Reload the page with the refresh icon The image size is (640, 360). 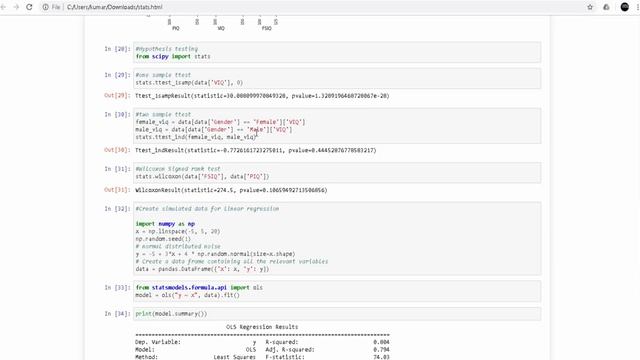[29, 7]
